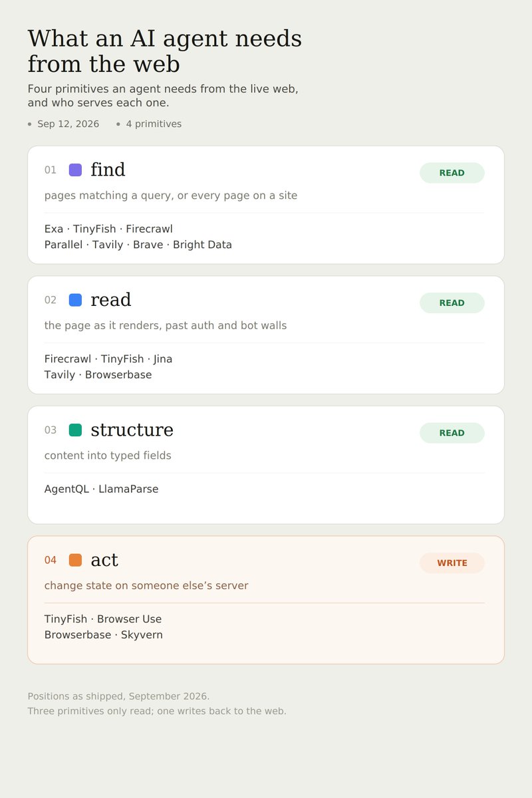Image resolution: width=532 pixels, height=798 pixels.
Task: Click the 04 number label
Action: click(x=51, y=561)
